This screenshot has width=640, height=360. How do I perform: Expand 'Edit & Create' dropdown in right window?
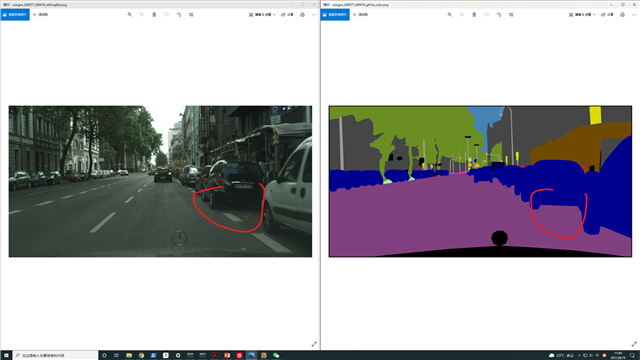582,15
